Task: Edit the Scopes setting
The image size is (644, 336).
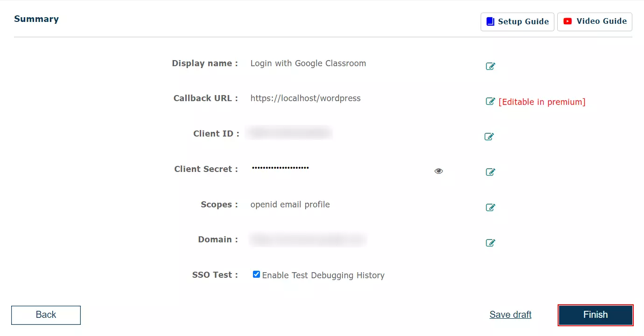Action: (x=490, y=207)
